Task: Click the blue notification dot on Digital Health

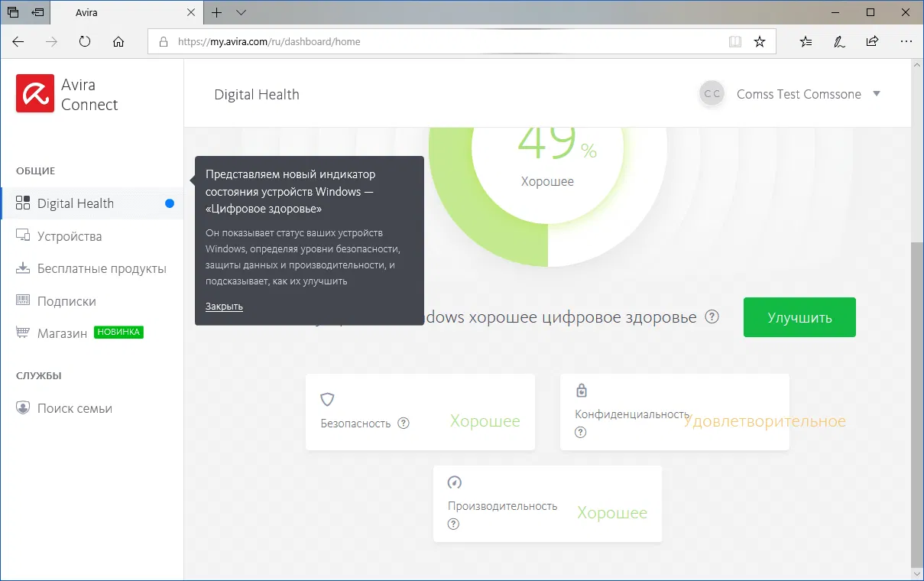Action: (x=170, y=203)
